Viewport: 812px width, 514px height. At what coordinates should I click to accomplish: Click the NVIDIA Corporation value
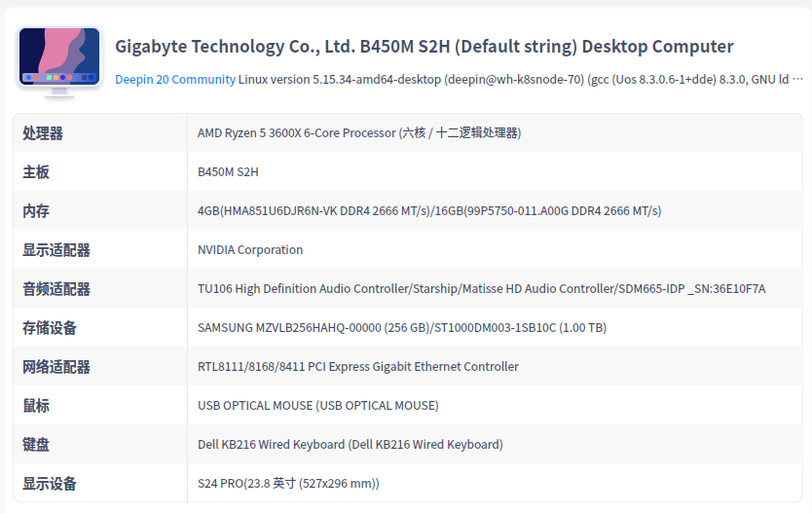(250, 250)
